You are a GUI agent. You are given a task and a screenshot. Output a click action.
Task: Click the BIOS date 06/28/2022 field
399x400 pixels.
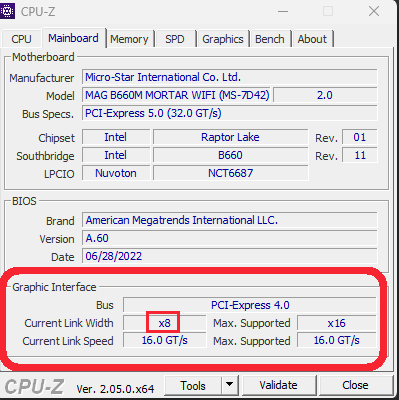point(229,256)
